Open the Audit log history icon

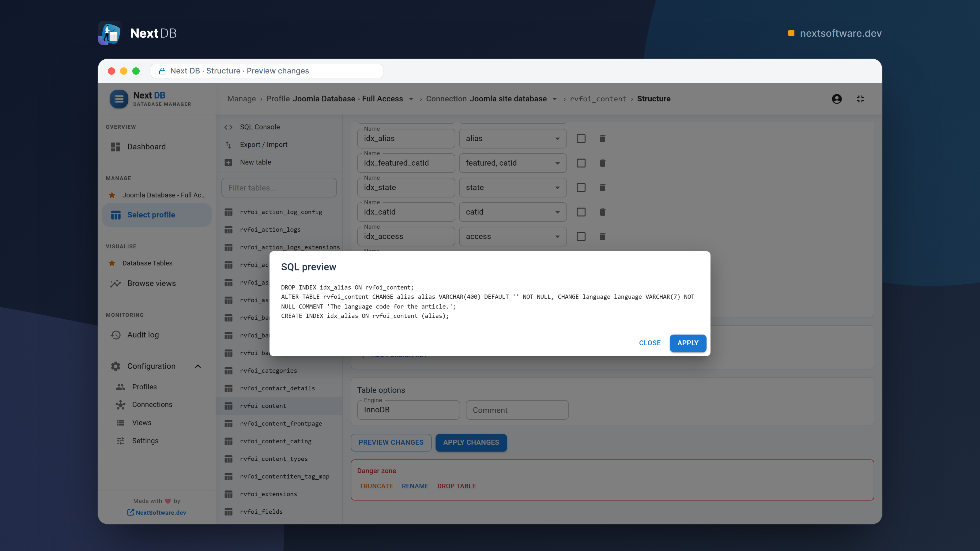pos(116,335)
